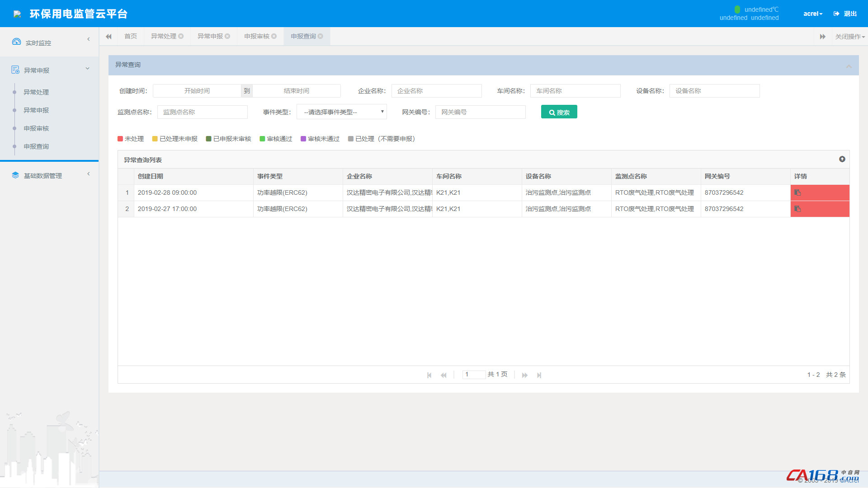The image size is (868, 488).
Task: Click the logout arrow icon next to 退出
Action: pyautogui.click(x=836, y=14)
